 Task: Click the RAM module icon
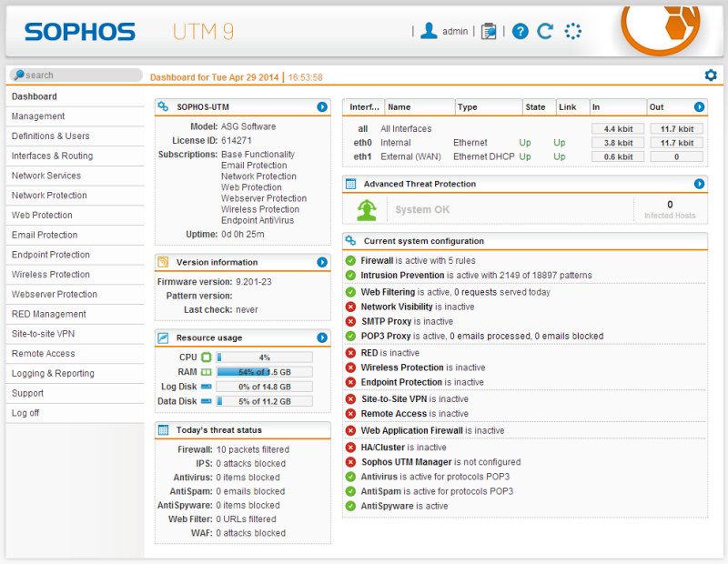pyautogui.click(x=207, y=372)
